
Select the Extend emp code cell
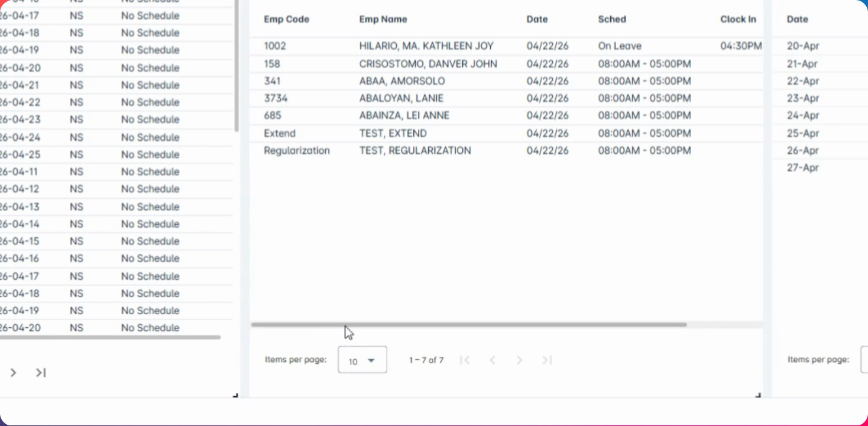[280, 133]
